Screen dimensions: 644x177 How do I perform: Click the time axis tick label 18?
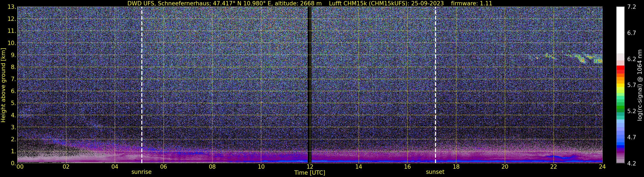point(456,167)
